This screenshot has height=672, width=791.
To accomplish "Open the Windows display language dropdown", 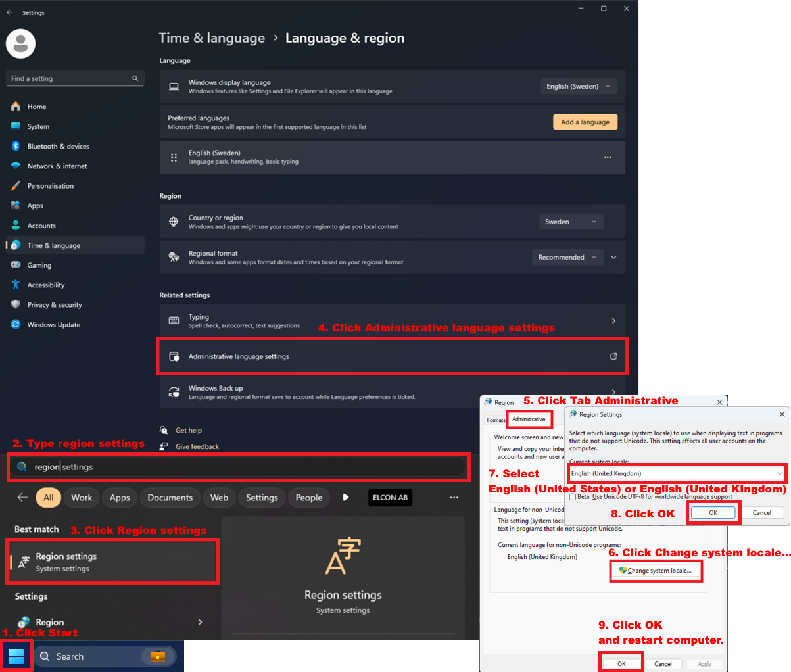I will [x=578, y=85].
